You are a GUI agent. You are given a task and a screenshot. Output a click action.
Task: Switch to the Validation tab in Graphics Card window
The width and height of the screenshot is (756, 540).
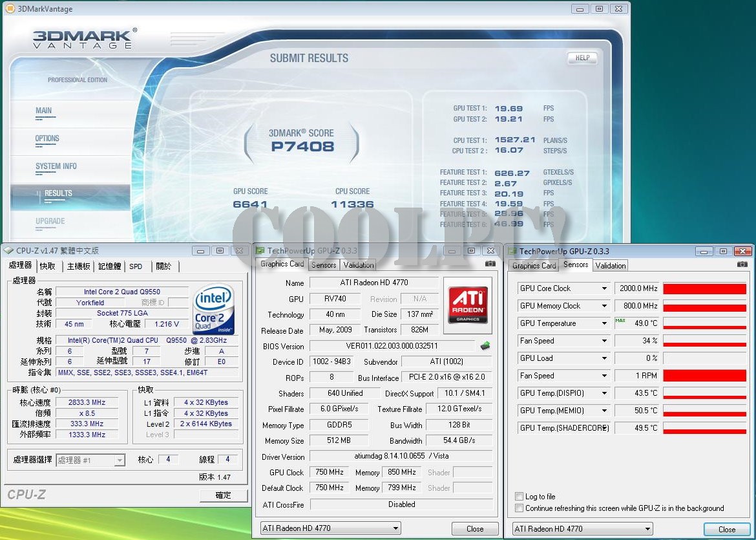[x=358, y=265]
